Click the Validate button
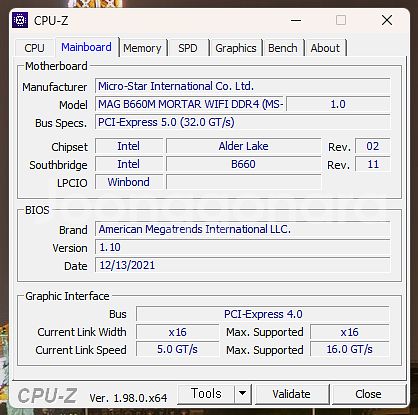This screenshot has height=415, width=418. click(x=292, y=394)
